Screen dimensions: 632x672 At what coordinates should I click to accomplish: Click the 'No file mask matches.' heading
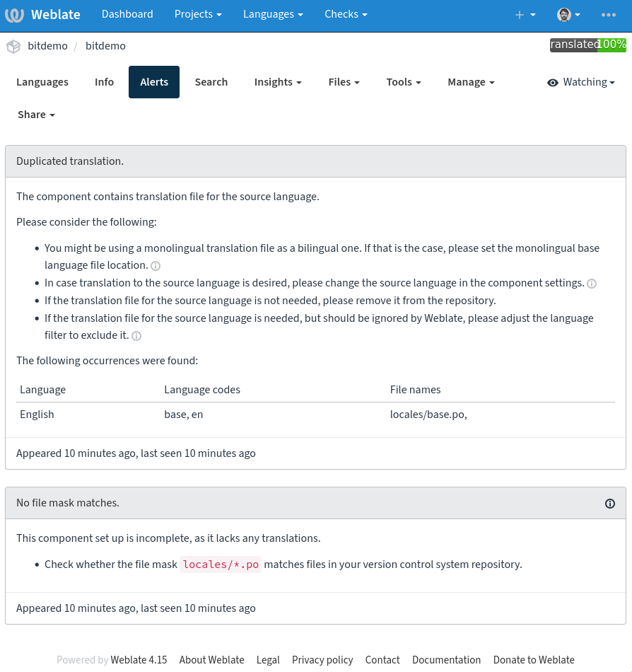[x=68, y=503]
